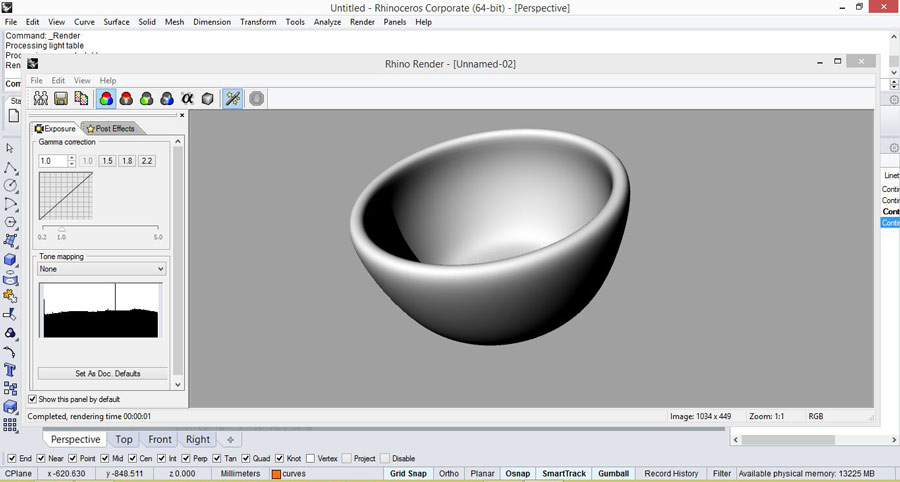Show the alpha channel

pos(187,98)
